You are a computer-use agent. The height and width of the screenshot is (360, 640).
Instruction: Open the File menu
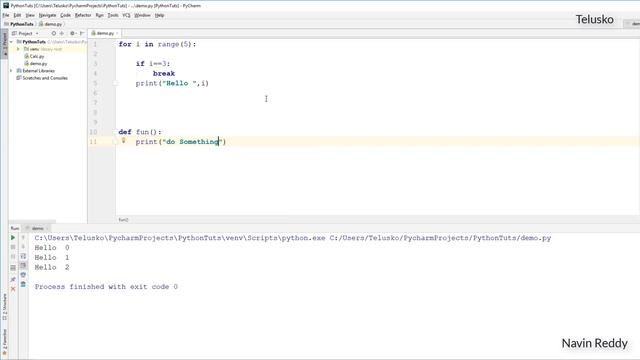click(6, 15)
